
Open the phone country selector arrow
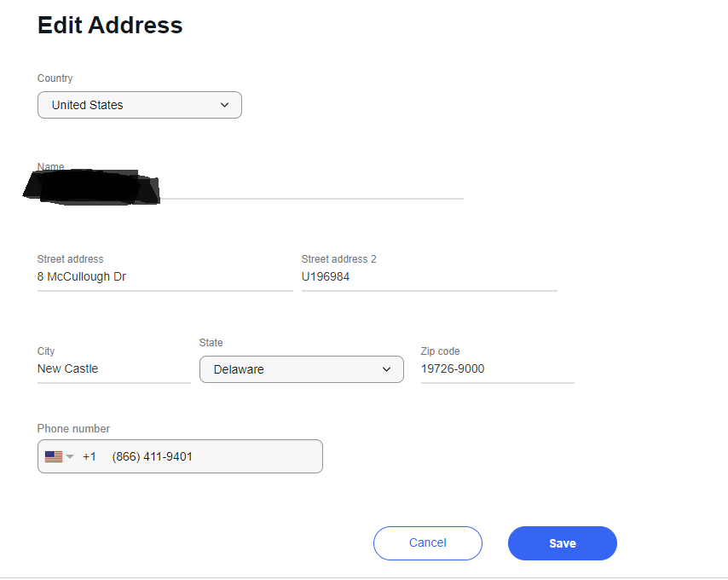(x=71, y=456)
